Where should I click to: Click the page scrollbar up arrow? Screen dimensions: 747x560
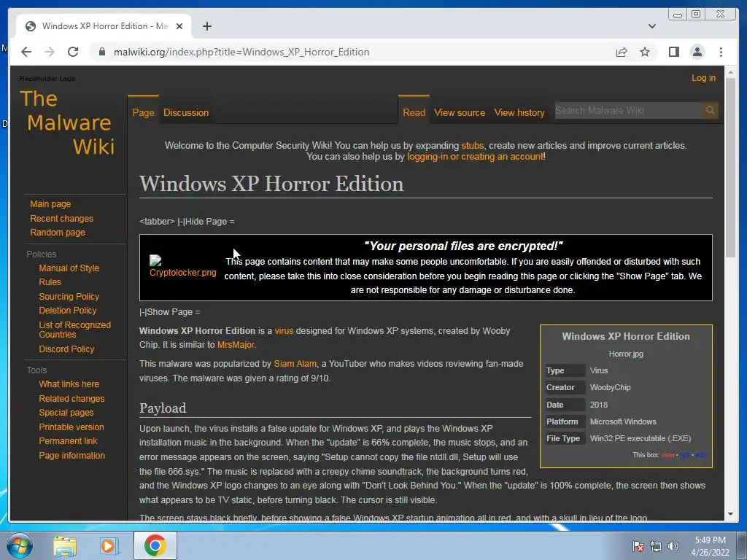click(730, 73)
